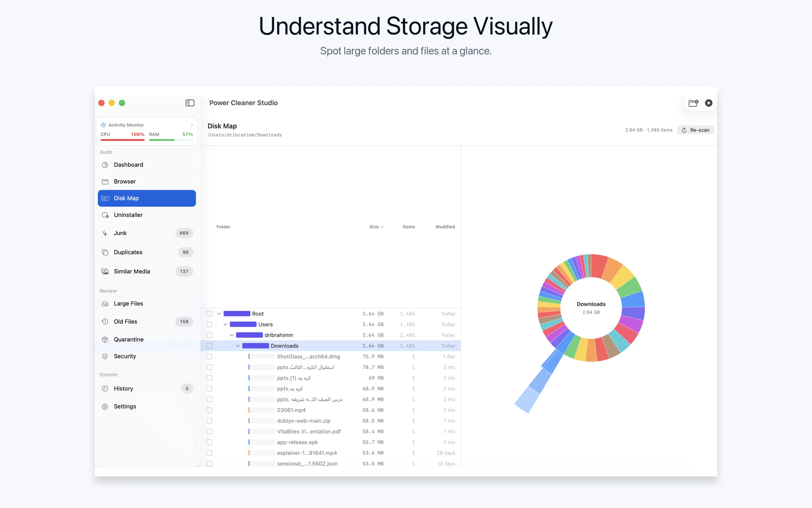Screen dimensions: 812x508
Task: Click the Browser folder icon
Action: tap(105, 181)
